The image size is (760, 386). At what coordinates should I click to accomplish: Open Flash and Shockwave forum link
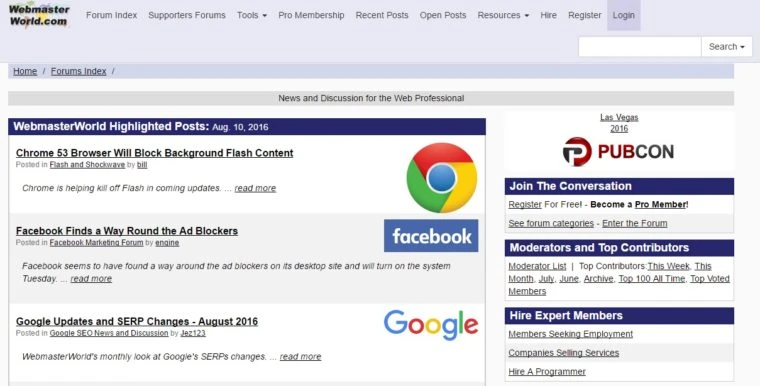click(x=87, y=165)
